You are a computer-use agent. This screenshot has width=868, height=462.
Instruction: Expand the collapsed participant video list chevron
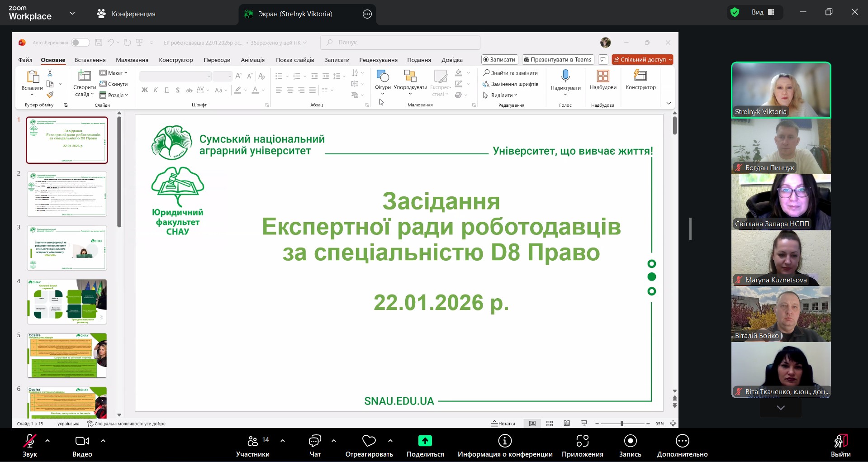pyautogui.click(x=781, y=408)
